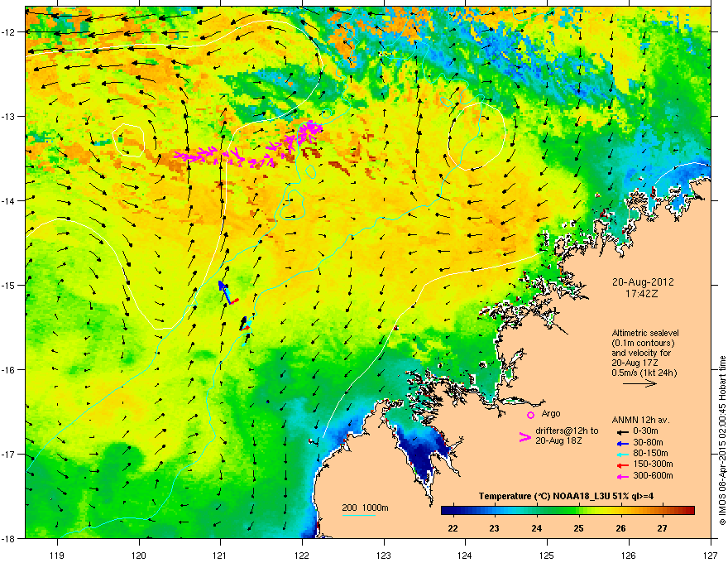The width and height of the screenshot is (728, 563).
Task: Select the red 150-300m legend arrow
Action: point(623,464)
